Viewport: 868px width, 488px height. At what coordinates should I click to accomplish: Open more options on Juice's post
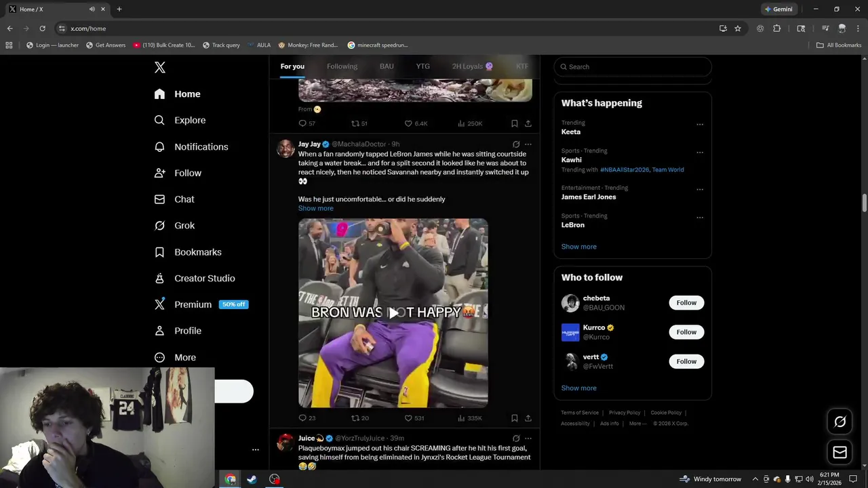(x=528, y=439)
